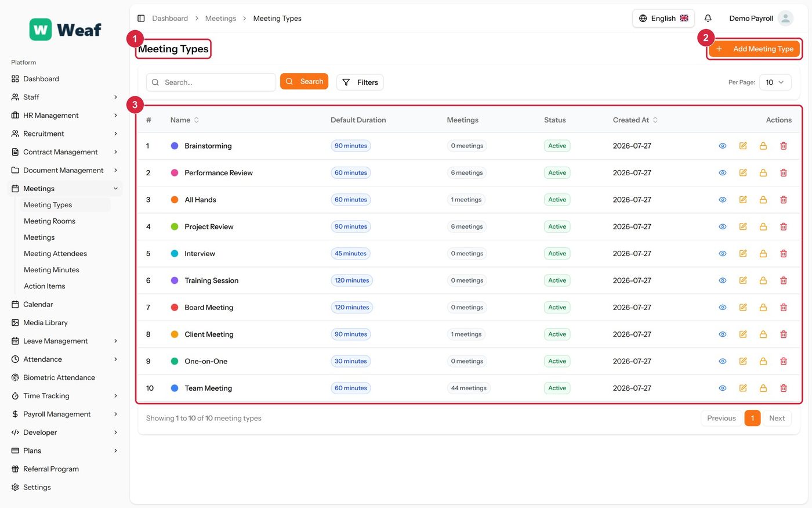Click the Brainstorming purple color dot
The height and width of the screenshot is (508, 812).
click(x=175, y=146)
